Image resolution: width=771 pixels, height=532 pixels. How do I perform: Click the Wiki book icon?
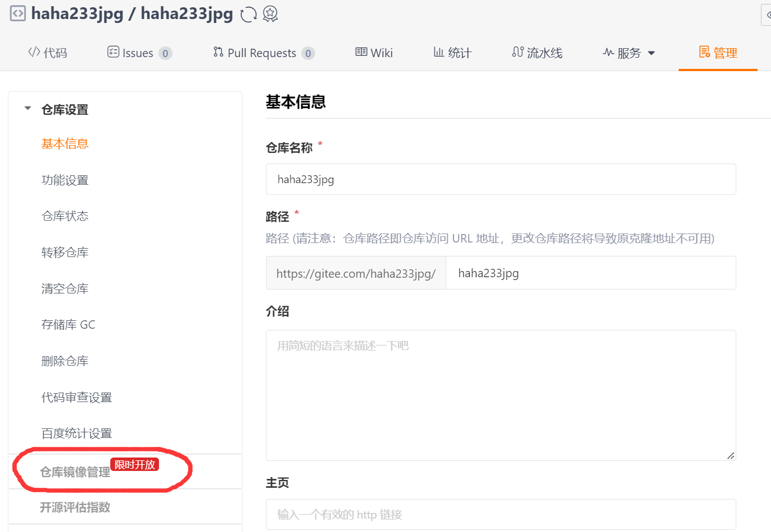[361, 52]
